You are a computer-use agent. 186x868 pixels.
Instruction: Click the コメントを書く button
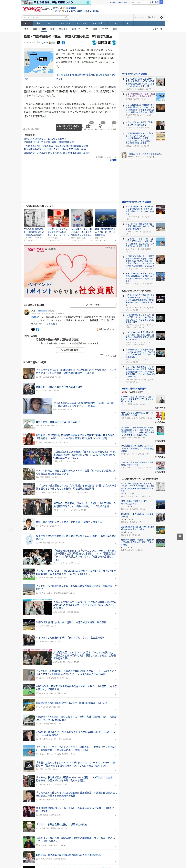pos(93,305)
